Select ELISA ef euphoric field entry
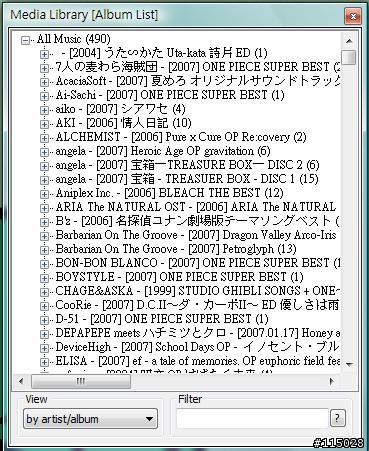 click(198, 361)
